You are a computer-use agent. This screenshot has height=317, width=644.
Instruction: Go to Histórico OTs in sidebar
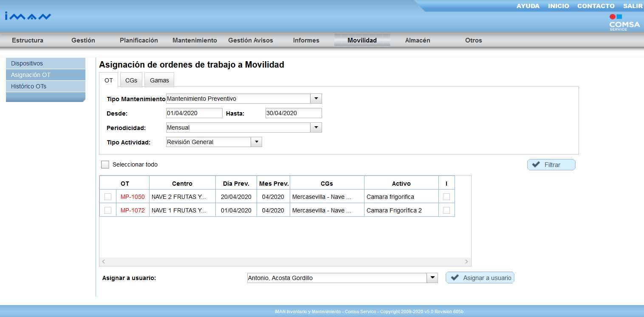tap(28, 86)
